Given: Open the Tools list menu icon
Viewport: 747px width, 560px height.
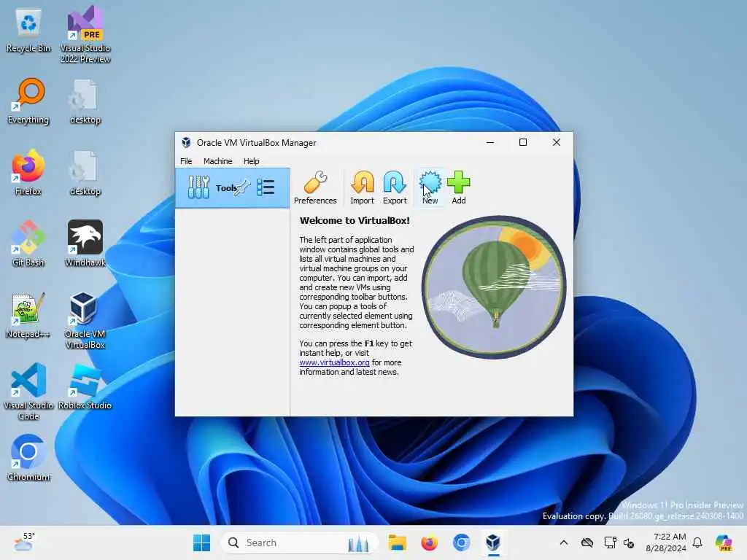Looking at the screenshot, I should [x=266, y=187].
